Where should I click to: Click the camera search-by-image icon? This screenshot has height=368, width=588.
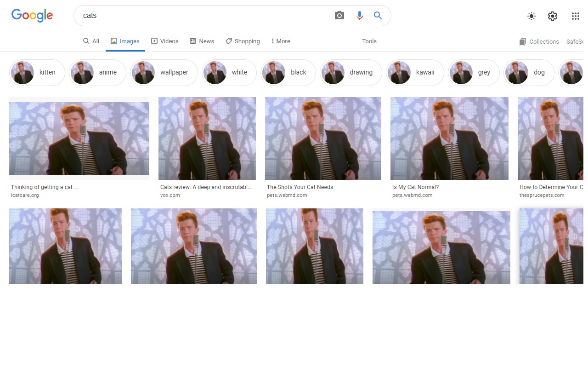click(339, 16)
